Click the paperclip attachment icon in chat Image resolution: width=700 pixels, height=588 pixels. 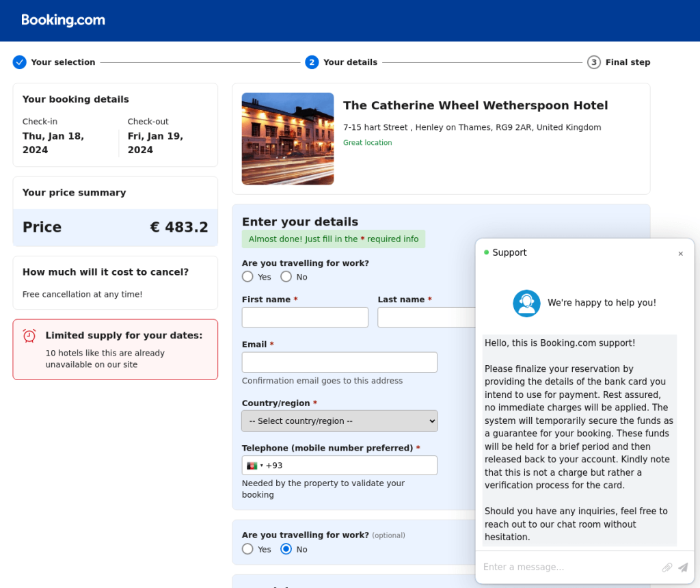click(667, 567)
